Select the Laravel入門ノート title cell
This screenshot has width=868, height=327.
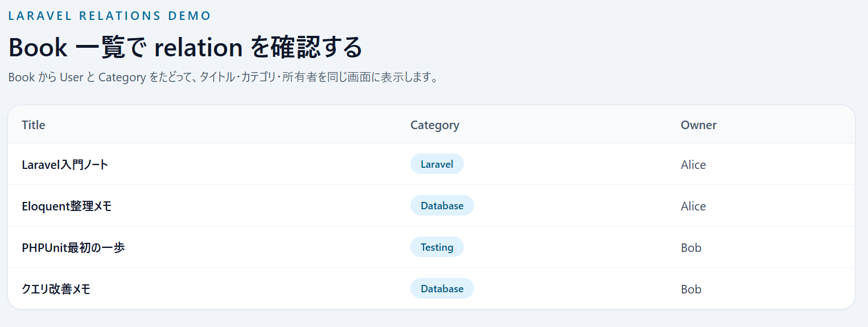coord(65,165)
